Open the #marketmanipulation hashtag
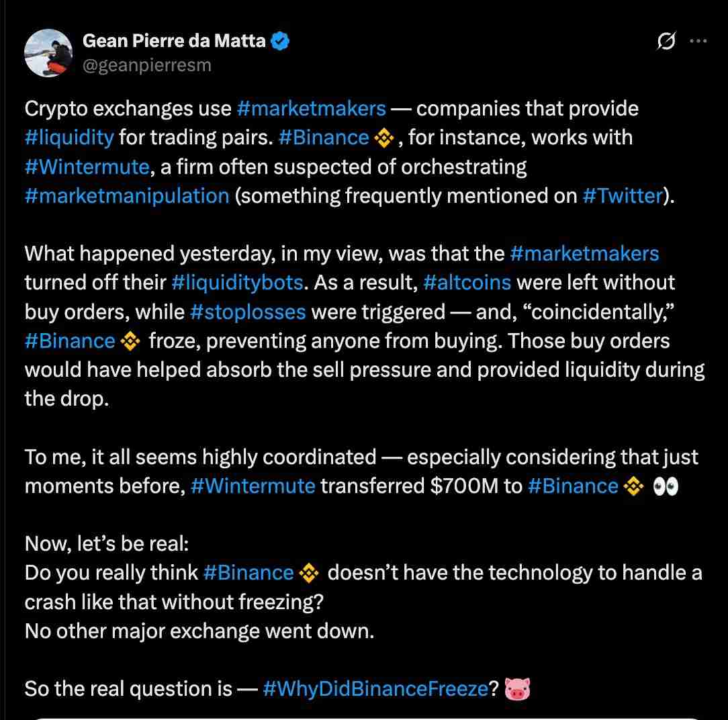Image resolution: width=728 pixels, height=720 pixels. [x=126, y=195]
